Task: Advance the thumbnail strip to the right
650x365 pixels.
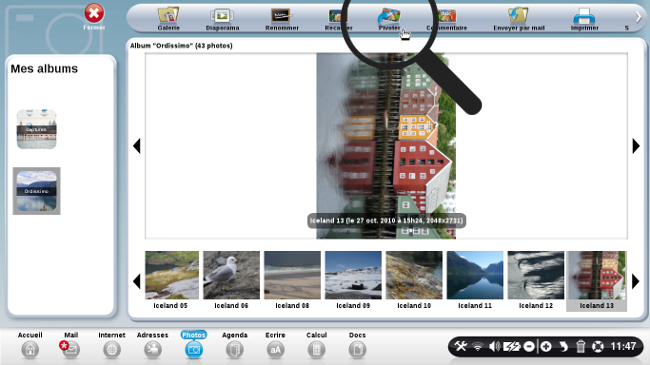Action: pyautogui.click(x=635, y=282)
